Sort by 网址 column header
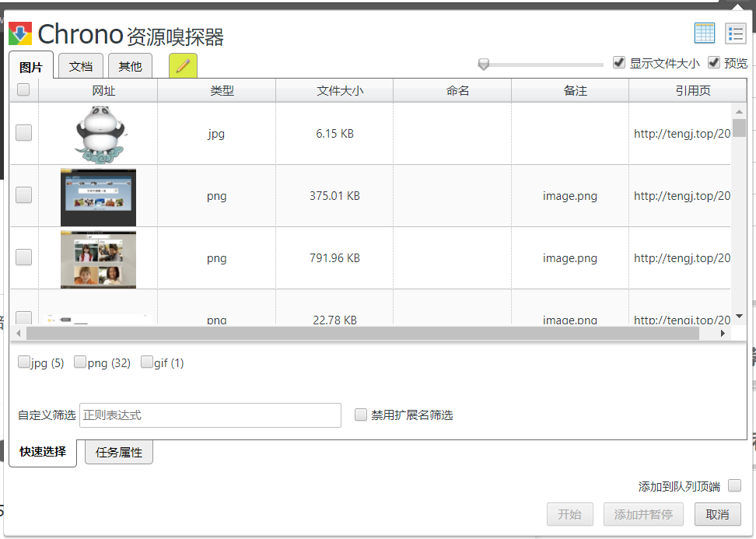 point(98,91)
